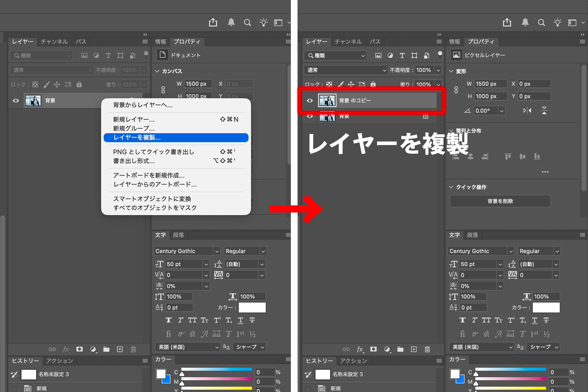Open the rotation angle dropdown showing 0.00°
This screenshot has height=392, width=588.
[x=501, y=111]
